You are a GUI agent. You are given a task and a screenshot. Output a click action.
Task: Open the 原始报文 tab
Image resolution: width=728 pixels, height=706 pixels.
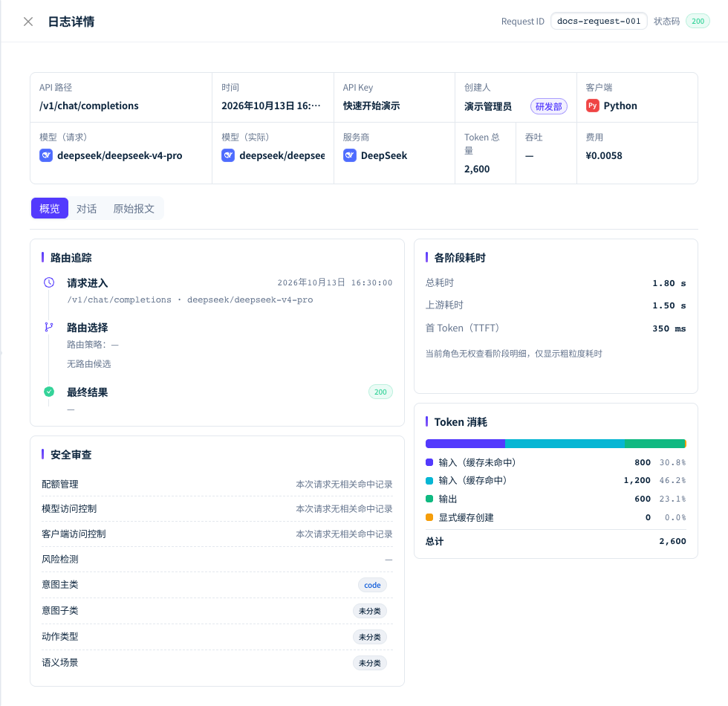pyautogui.click(x=134, y=209)
